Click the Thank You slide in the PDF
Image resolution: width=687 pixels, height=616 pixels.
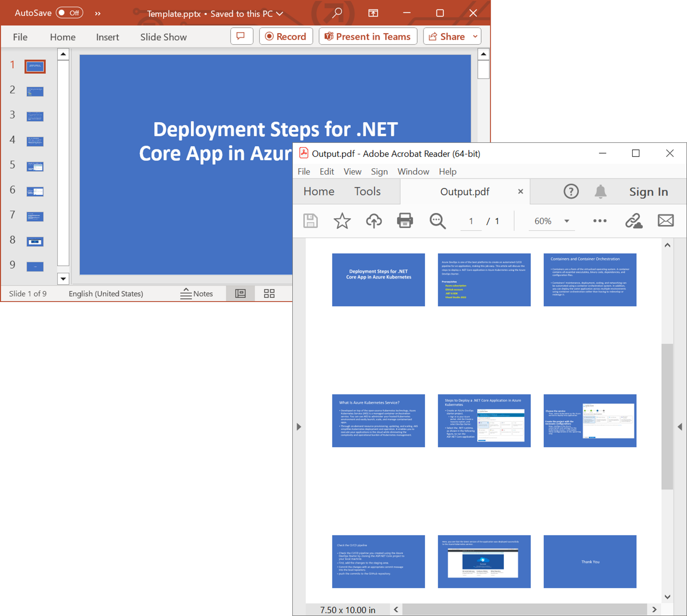590,562
